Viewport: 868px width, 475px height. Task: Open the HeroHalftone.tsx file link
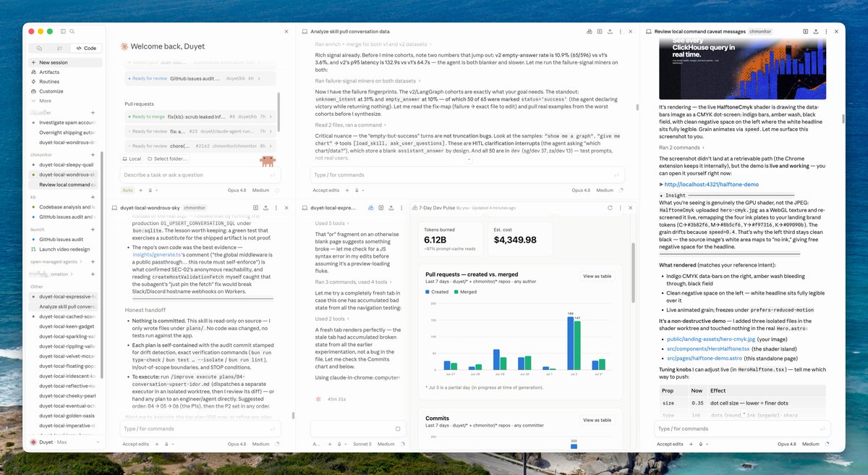[709, 348]
